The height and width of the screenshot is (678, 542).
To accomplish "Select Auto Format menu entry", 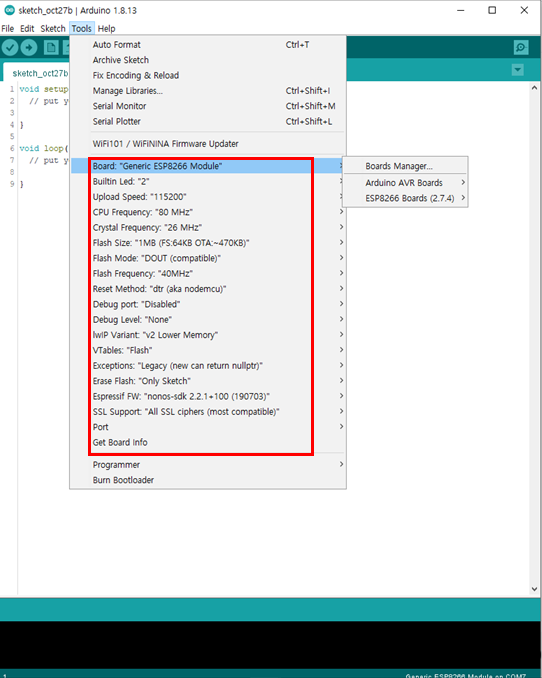I will tap(208, 45).
